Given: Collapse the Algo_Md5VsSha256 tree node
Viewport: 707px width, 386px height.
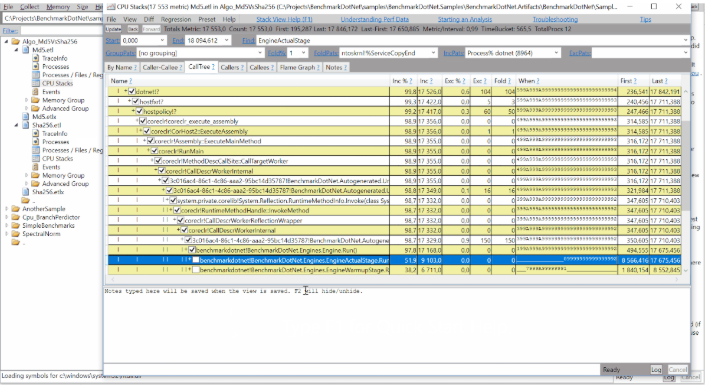Looking at the screenshot, I should coord(6,41).
